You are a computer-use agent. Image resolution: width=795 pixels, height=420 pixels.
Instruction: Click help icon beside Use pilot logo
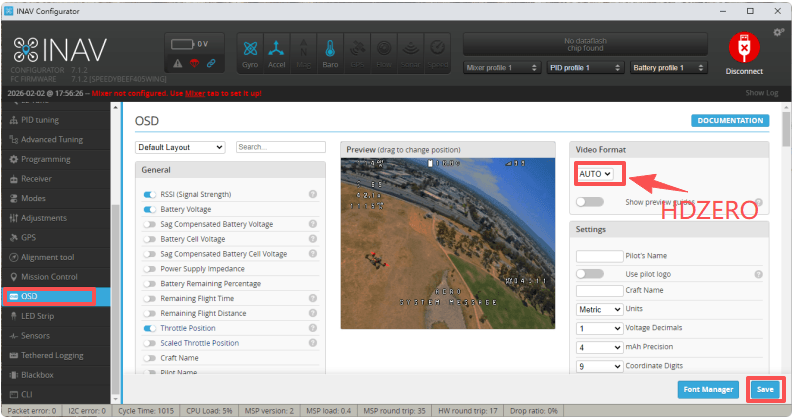coord(758,274)
